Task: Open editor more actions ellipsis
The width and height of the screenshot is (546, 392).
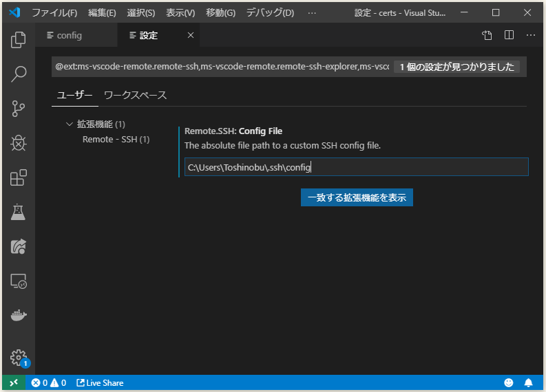Action: pos(531,35)
